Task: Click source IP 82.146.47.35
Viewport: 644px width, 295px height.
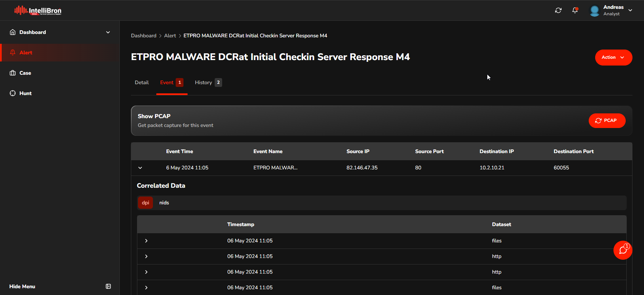Action: click(362, 168)
